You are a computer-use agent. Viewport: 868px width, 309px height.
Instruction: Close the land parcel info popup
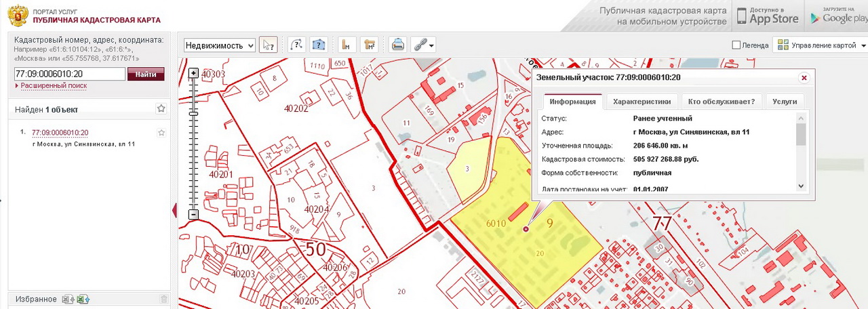(804, 78)
